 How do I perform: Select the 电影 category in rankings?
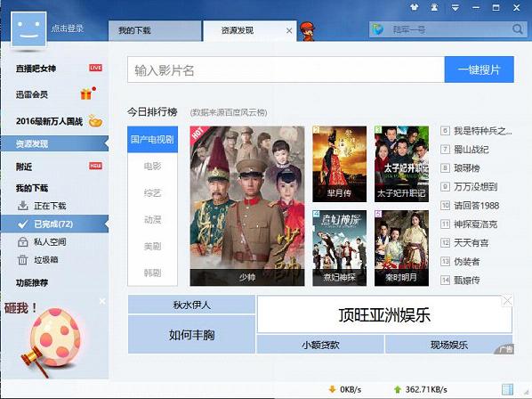tap(152, 166)
